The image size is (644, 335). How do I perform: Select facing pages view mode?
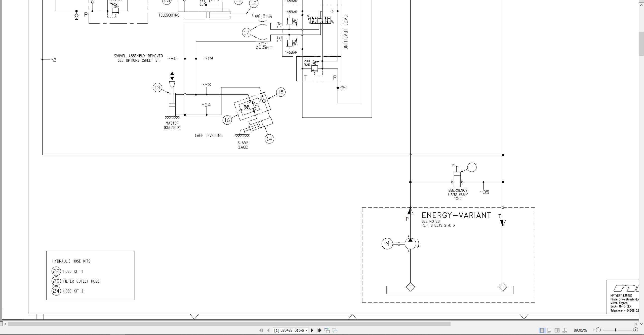(557, 330)
